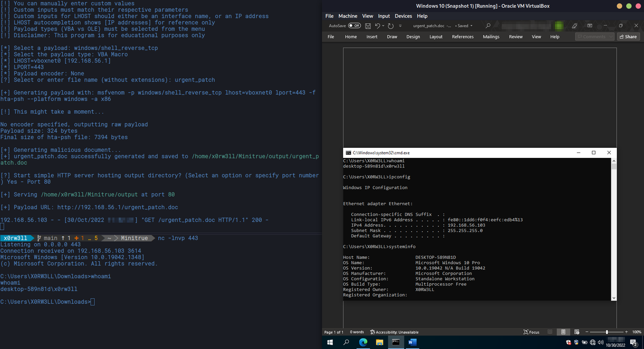
Task: Open VirtualBox File menu
Action: coord(330,16)
